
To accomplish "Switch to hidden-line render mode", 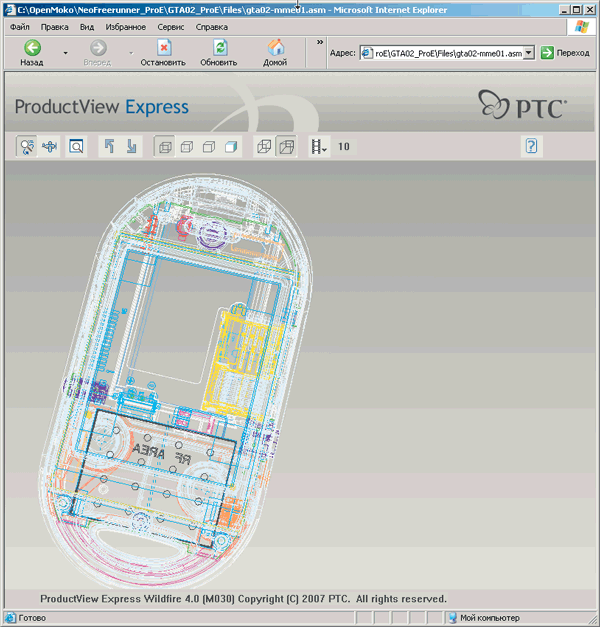I will click(x=187, y=147).
